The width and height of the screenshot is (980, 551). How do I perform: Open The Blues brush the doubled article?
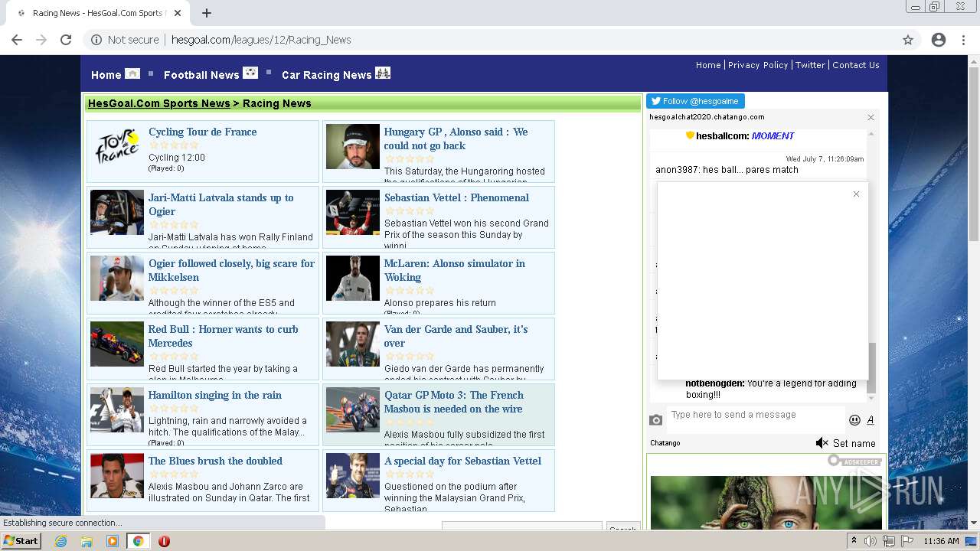(x=215, y=461)
